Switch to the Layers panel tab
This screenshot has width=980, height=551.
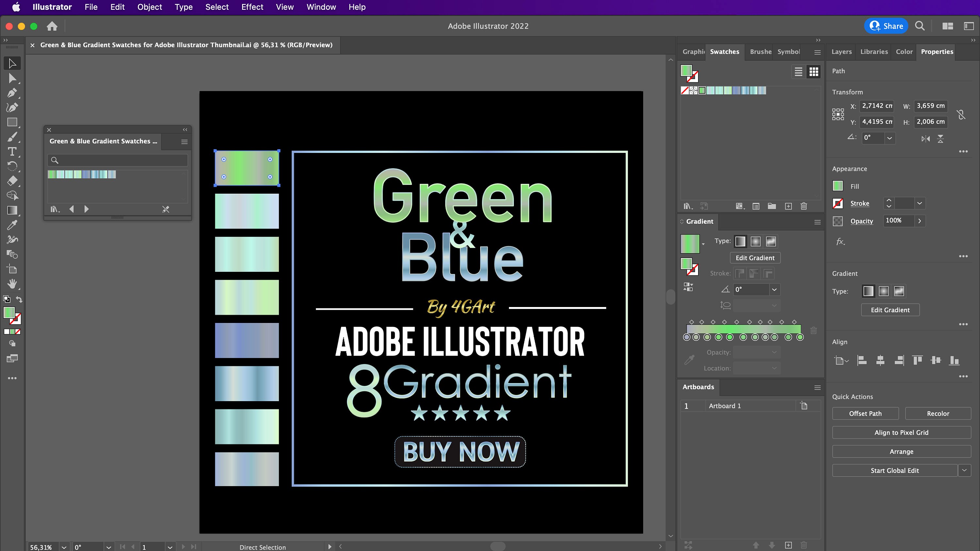(x=841, y=52)
